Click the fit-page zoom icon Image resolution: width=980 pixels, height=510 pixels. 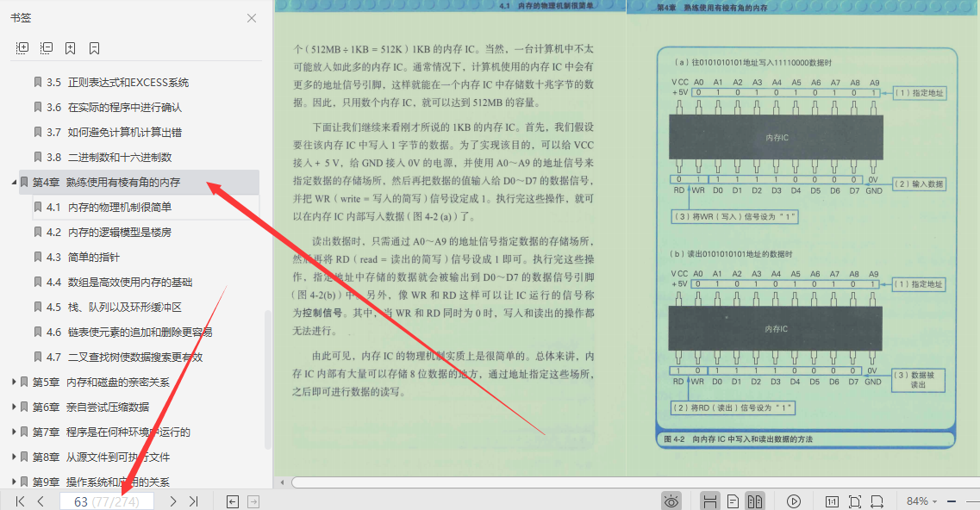(x=855, y=500)
